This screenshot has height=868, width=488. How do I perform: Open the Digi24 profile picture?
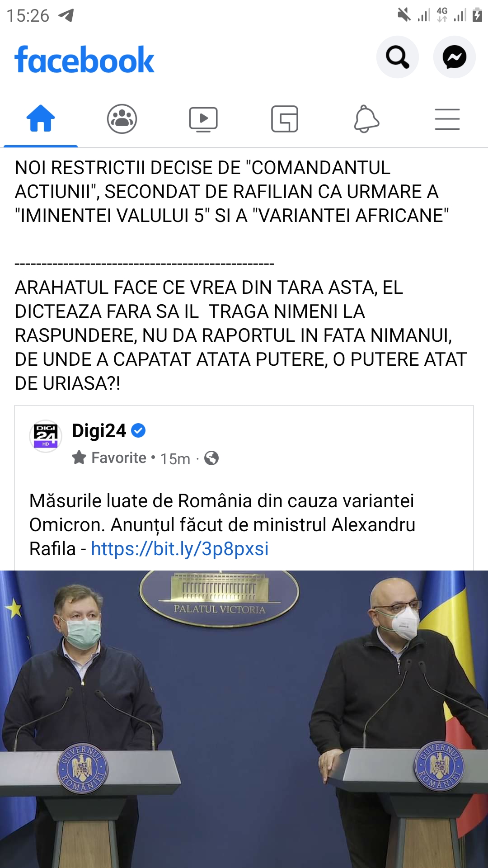pyautogui.click(x=46, y=436)
